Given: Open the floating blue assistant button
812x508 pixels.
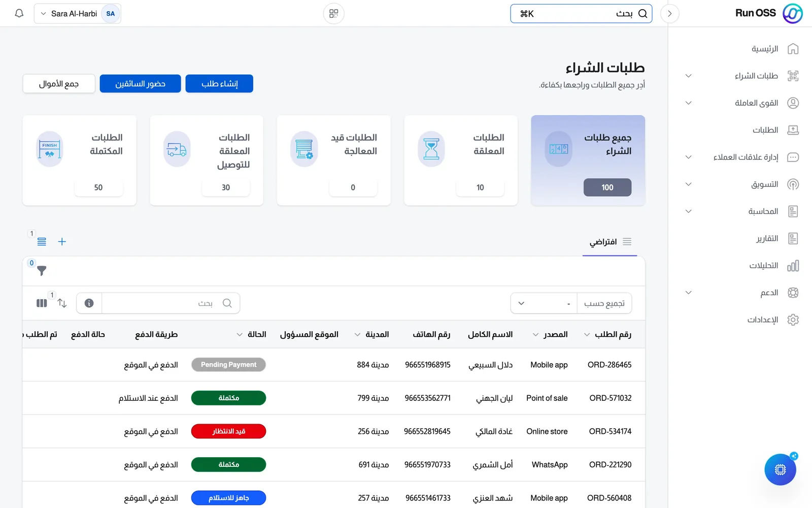Looking at the screenshot, I should coord(780,469).
